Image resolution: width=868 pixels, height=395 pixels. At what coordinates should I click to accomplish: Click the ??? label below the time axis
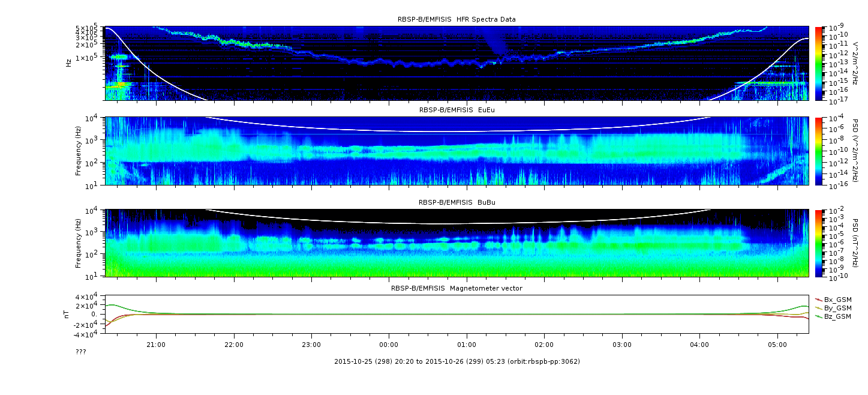tap(80, 352)
